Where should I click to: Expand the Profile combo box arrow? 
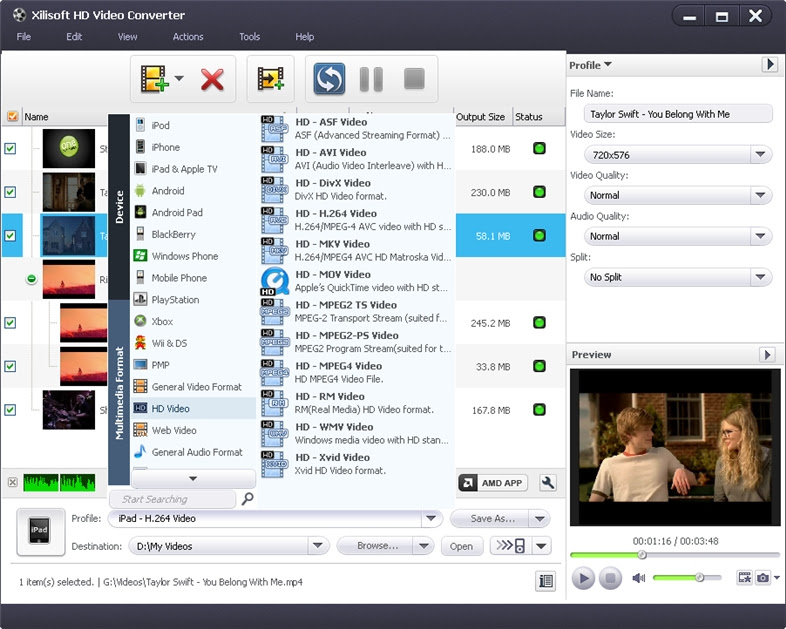tap(431, 518)
